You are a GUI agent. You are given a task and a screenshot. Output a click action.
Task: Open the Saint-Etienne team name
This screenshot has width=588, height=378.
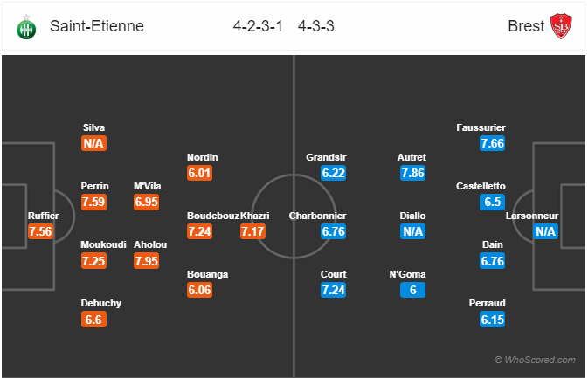click(x=97, y=26)
